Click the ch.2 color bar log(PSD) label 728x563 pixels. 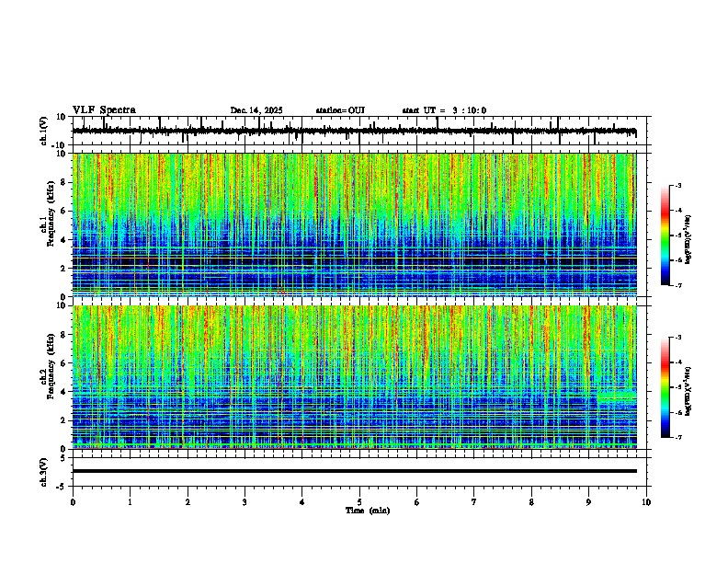click(x=688, y=392)
